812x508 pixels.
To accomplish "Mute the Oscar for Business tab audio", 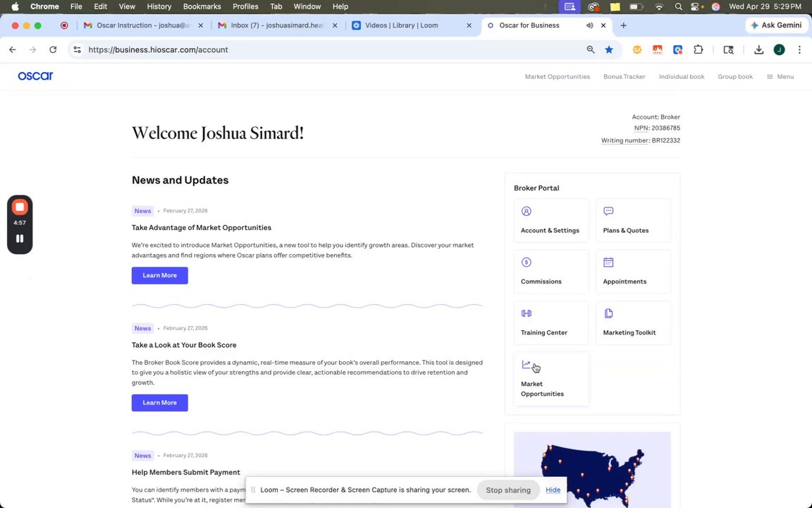I will point(589,25).
